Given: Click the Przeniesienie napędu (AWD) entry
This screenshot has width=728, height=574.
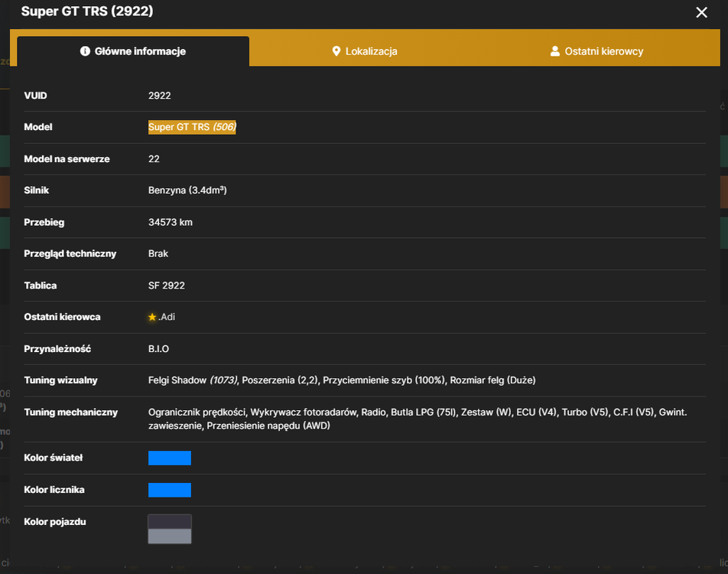Looking at the screenshot, I should point(268,426).
